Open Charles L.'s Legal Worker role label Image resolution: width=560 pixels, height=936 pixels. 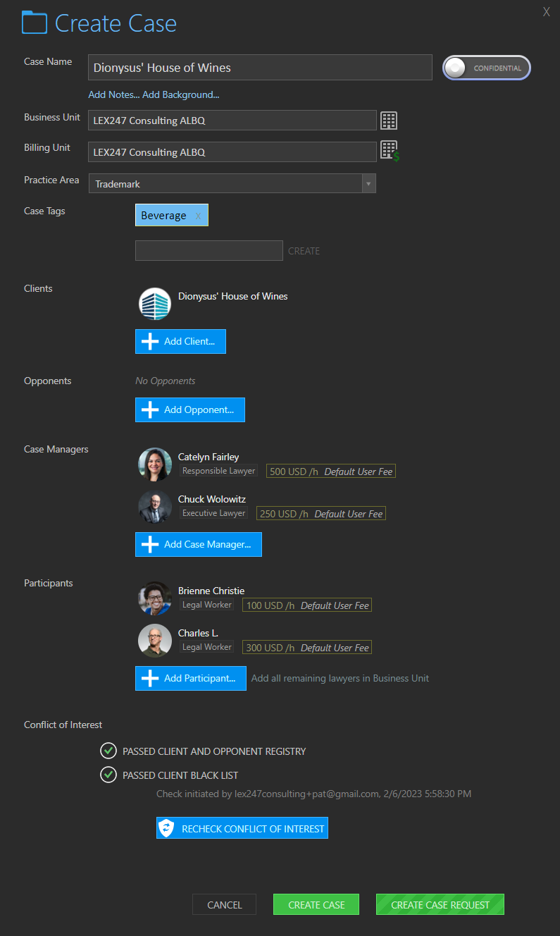tap(207, 647)
